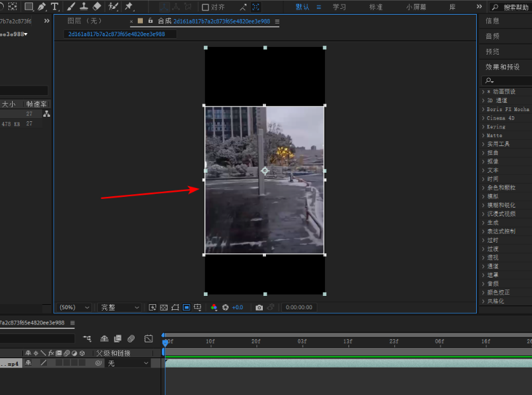Select the Type tool
The height and width of the screenshot is (395, 532).
(x=55, y=6)
